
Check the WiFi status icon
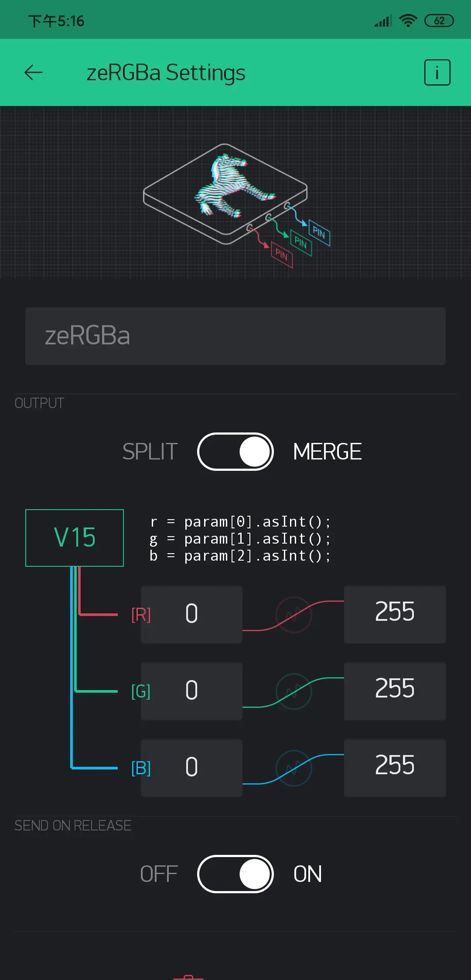point(408,20)
